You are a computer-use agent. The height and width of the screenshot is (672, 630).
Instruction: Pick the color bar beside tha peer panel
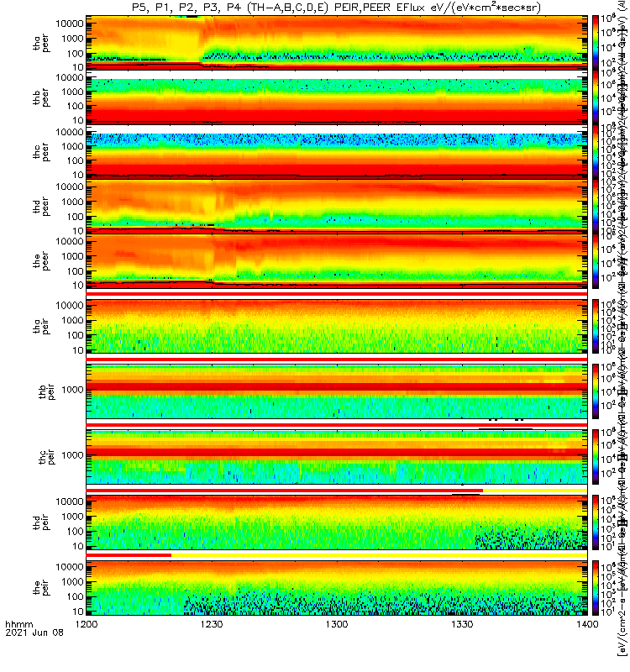596,43
